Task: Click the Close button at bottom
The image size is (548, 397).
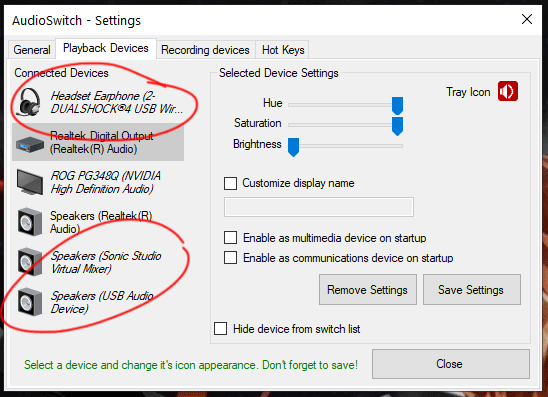Action: [450, 364]
